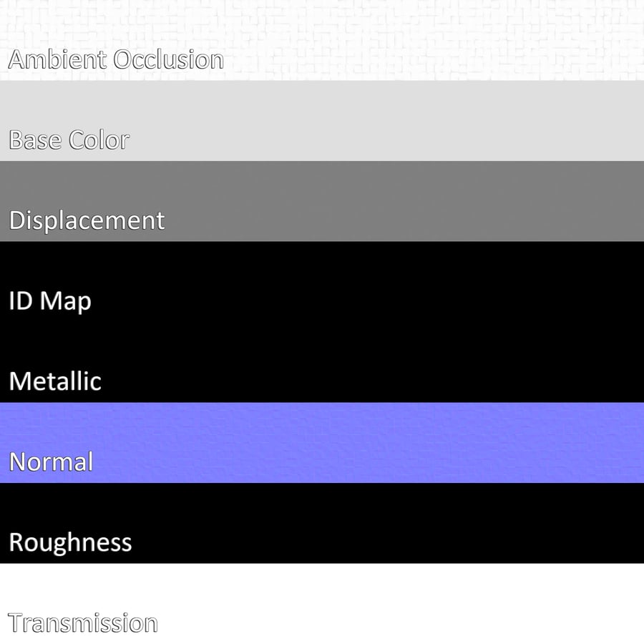644x644 pixels.
Task: Select the Base Color label
Action: point(69,140)
